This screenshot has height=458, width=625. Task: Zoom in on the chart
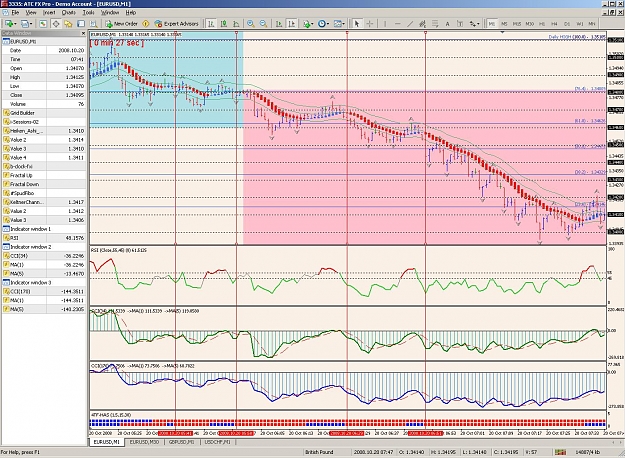(x=251, y=24)
